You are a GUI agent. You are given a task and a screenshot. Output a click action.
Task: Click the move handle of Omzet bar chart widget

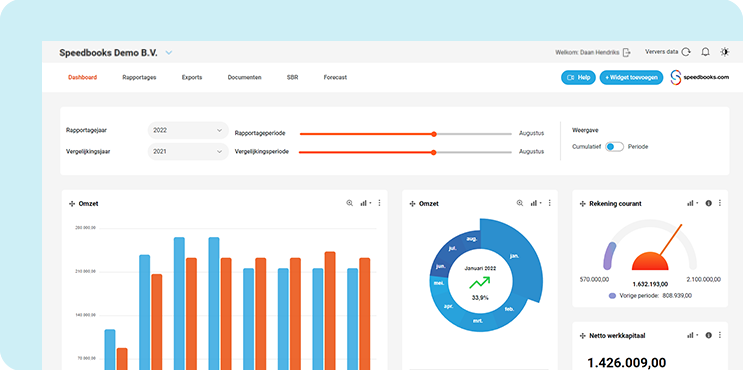72,204
